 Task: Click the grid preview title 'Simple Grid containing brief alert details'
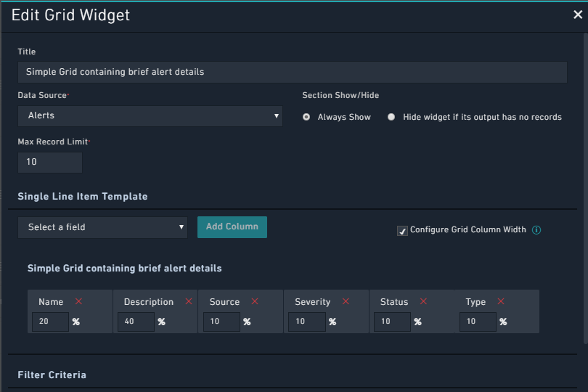(x=125, y=268)
